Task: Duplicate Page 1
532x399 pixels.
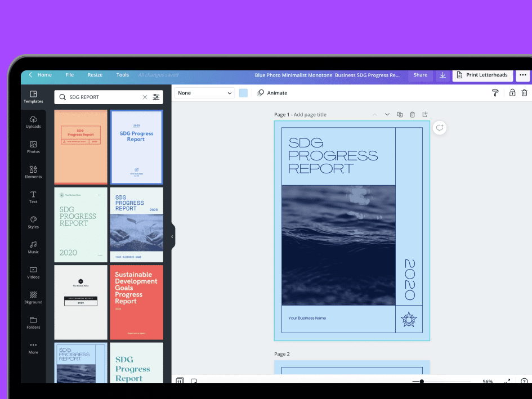Action: (x=400, y=114)
